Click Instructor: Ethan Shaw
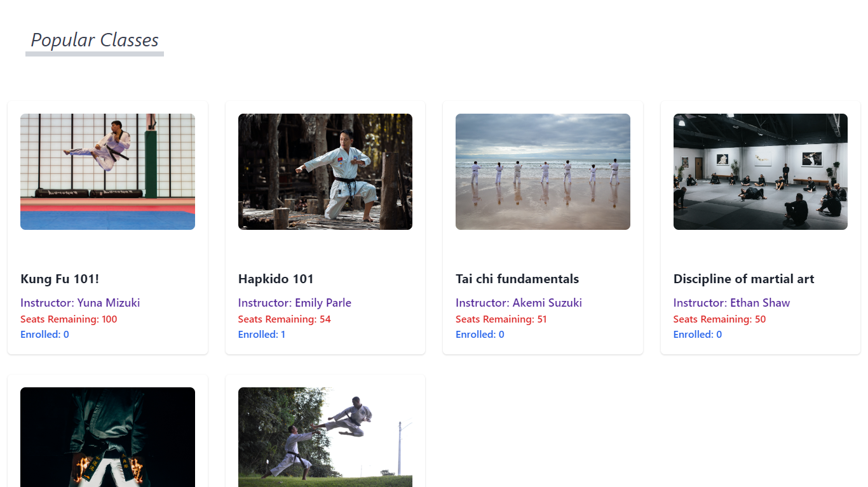This screenshot has width=868, height=487. click(x=731, y=303)
